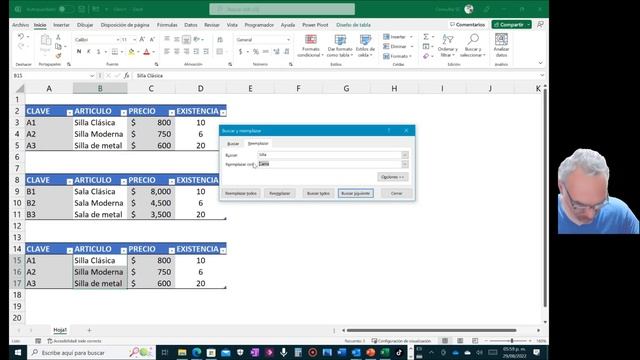Click Buscar siguiente button
The width and height of the screenshot is (640, 360).
tap(356, 193)
